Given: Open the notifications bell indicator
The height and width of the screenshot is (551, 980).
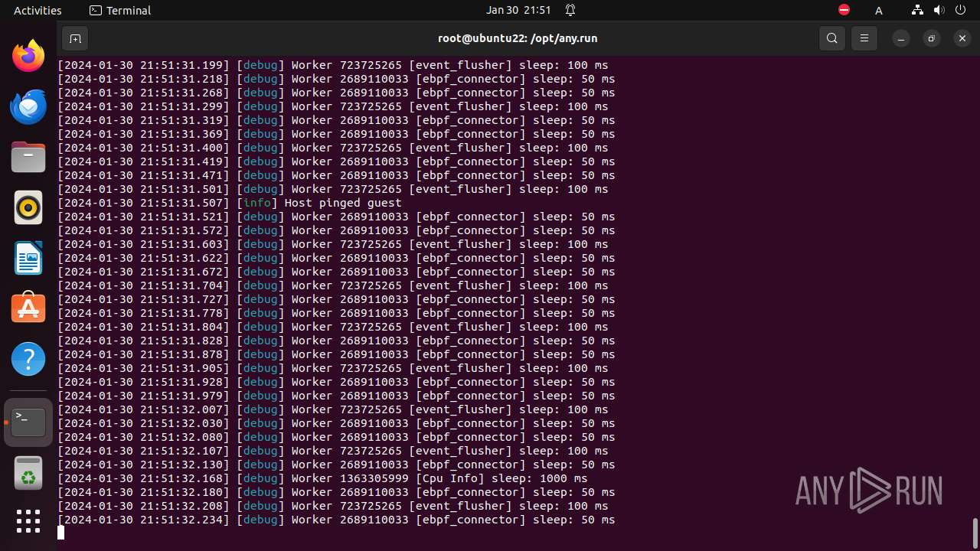Looking at the screenshot, I should pyautogui.click(x=570, y=10).
